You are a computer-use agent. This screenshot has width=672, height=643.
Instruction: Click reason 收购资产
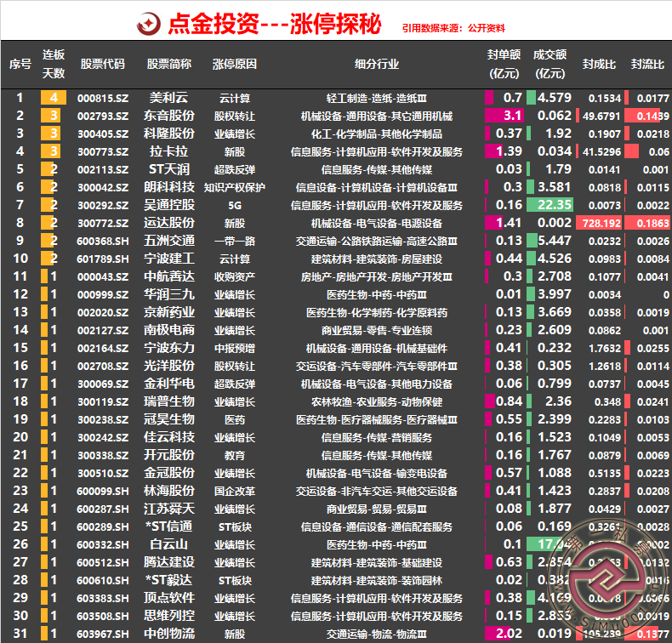click(x=235, y=276)
